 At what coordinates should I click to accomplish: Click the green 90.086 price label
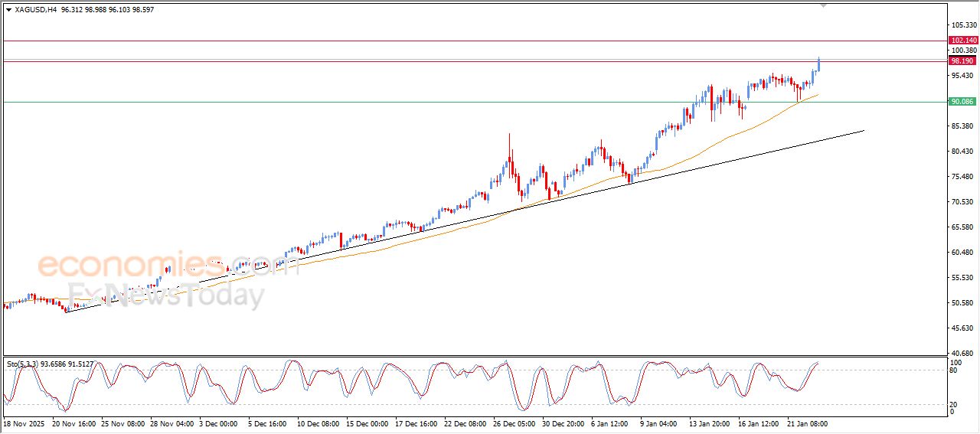pyautogui.click(x=962, y=102)
